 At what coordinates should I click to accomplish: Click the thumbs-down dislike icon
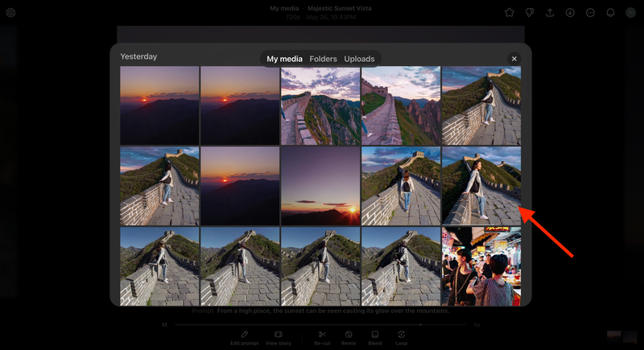530,13
